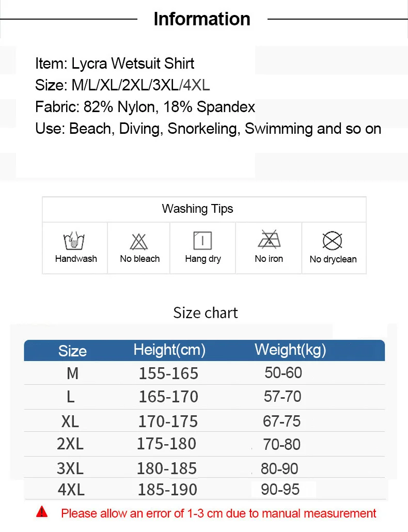
Task: Click the Information heading
Action: click(202, 19)
